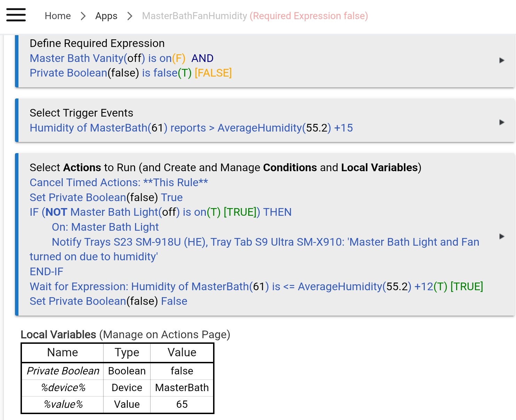Screen dimensions: 516x420
Task: Expand the Select Actions to Run arrow
Action: click(502, 236)
